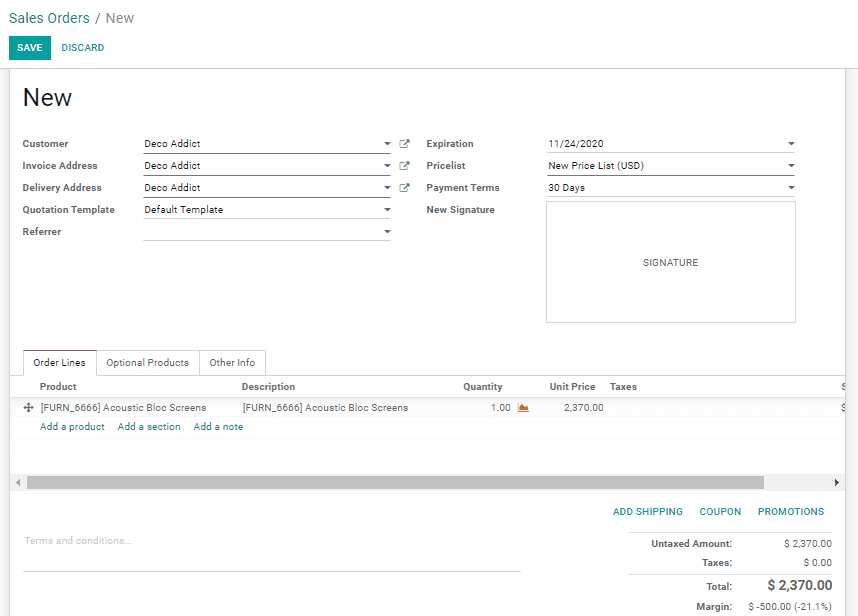Screen dimensions: 858x616
Task: Switch to the Optional Products tab
Action: click(148, 363)
